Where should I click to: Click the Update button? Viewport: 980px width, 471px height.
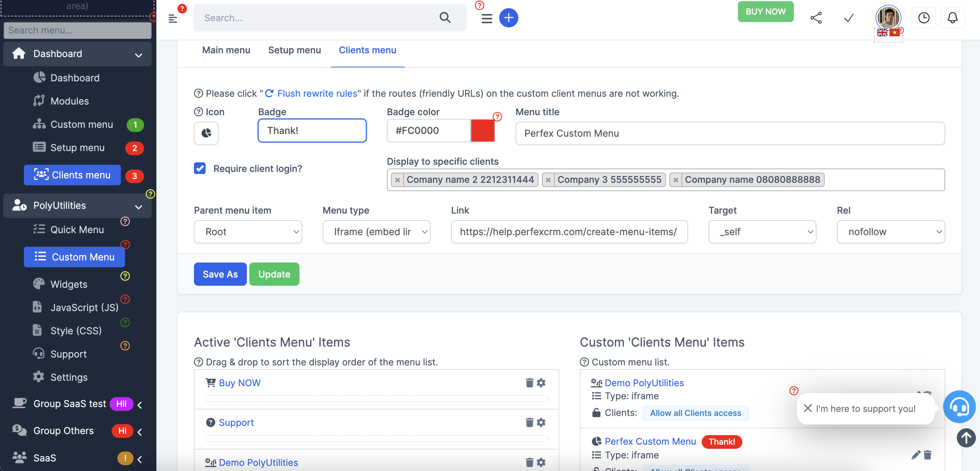[x=274, y=273]
